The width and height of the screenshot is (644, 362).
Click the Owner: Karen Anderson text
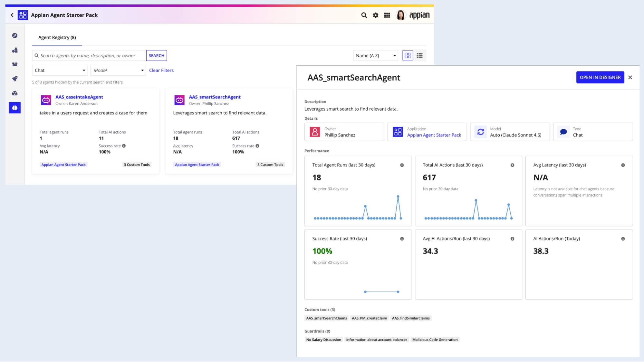pos(76,104)
